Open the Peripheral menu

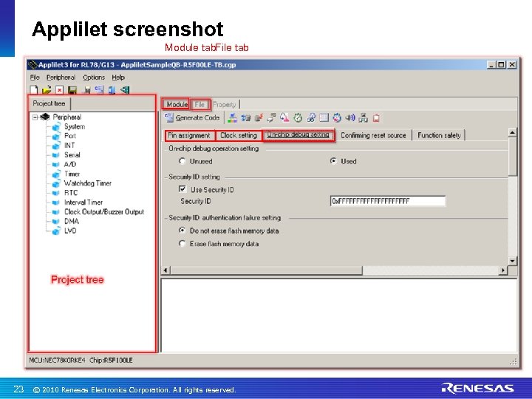point(61,78)
